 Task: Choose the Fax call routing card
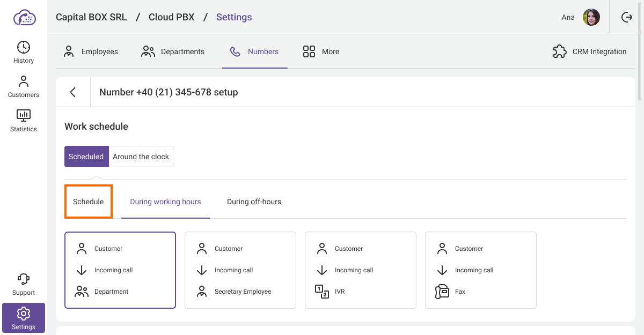481,270
